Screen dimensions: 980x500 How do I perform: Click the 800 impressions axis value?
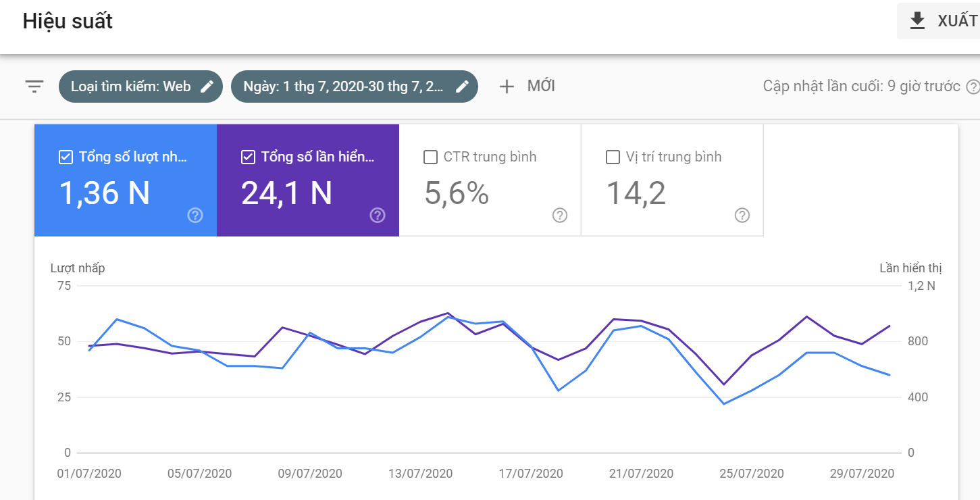[x=917, y=341]
